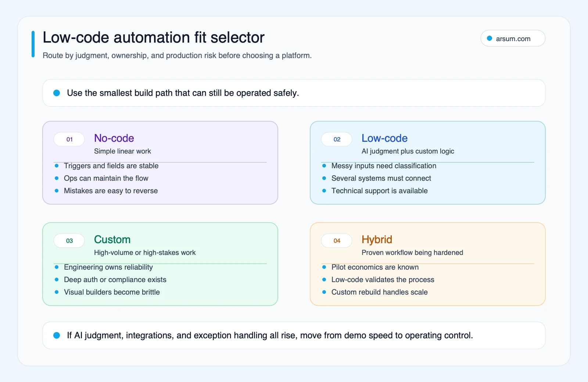The width and height of the screenshot is (588, 382).
Task: Click the Hybrid card heading
Action: point(377,239)
